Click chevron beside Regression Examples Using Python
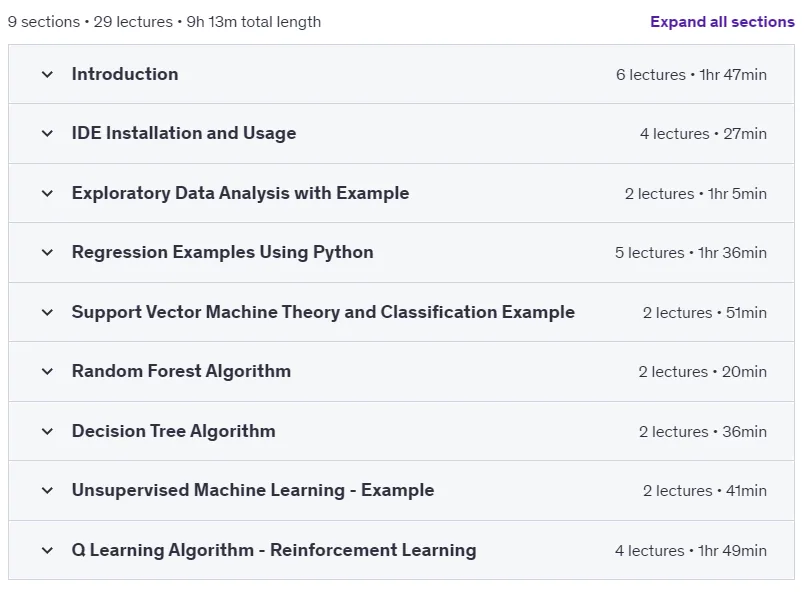Viewport: 809px width, 595px height. [x=47, y=252]
